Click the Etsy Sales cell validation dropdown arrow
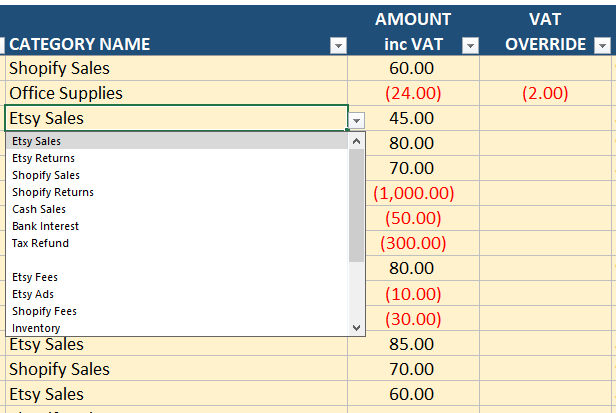Screen dimensions: 616x413 tap(356, 120)
